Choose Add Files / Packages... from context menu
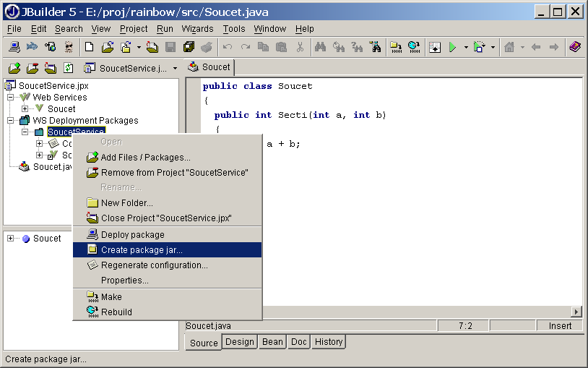588x368 pixels. click(x=168, y=158)
